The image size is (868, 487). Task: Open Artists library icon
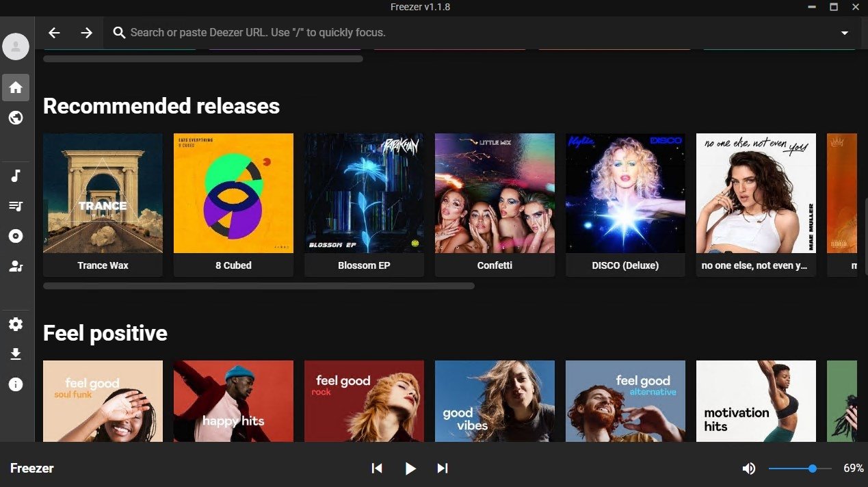tap(16, 266)
